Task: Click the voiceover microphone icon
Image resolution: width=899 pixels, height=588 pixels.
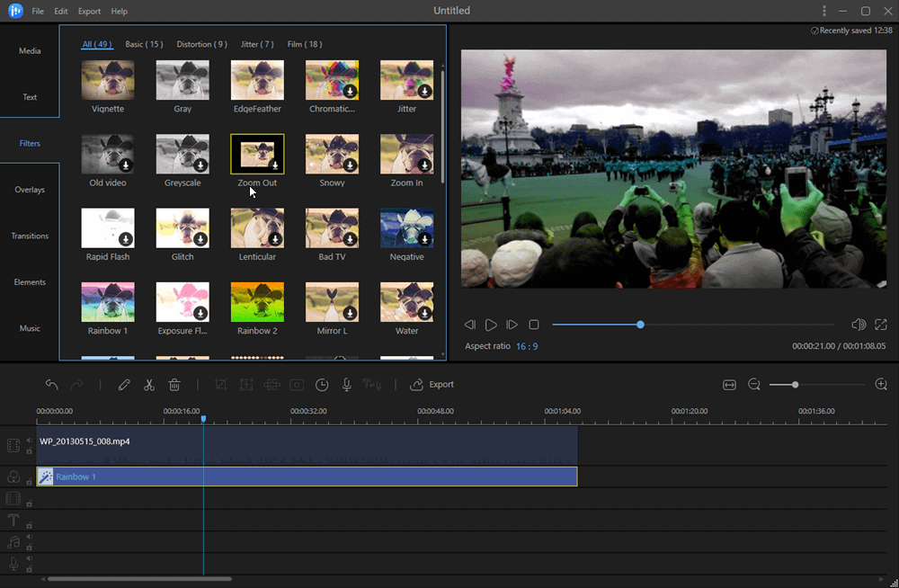Action: point(346,385)
